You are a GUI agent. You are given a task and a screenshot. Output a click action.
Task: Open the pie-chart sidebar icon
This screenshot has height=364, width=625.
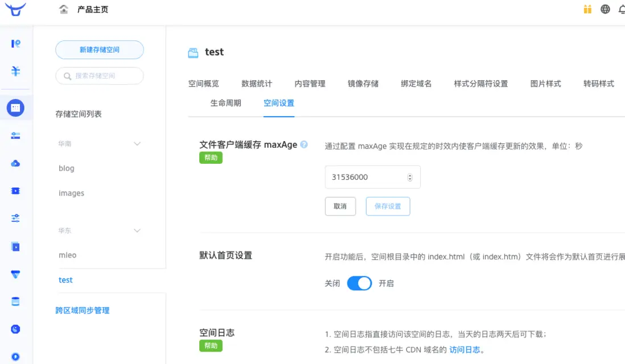(x=15, y=329)
